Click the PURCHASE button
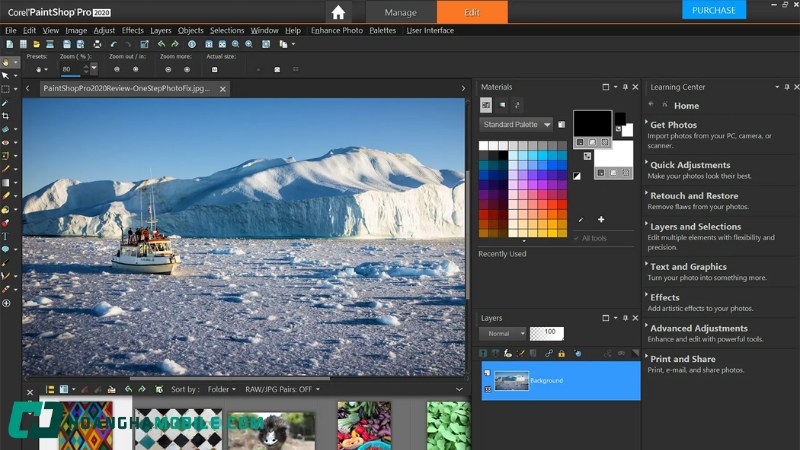800x450 pixels. coord(713,10)
